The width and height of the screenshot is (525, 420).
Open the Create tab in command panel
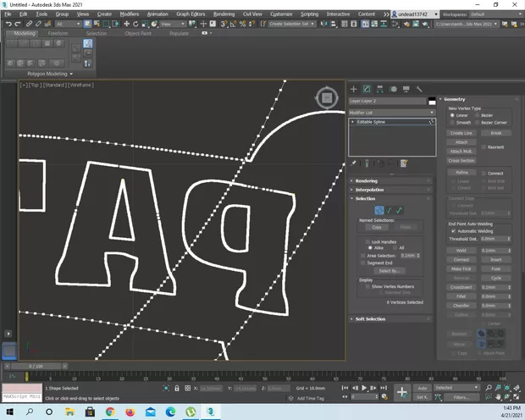pos(354,89)
